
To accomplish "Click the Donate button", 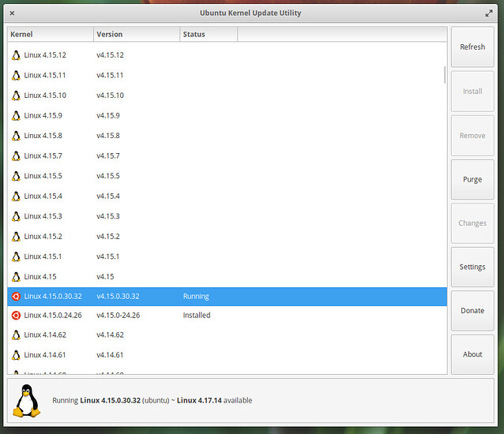I will [x=472, y=310].
